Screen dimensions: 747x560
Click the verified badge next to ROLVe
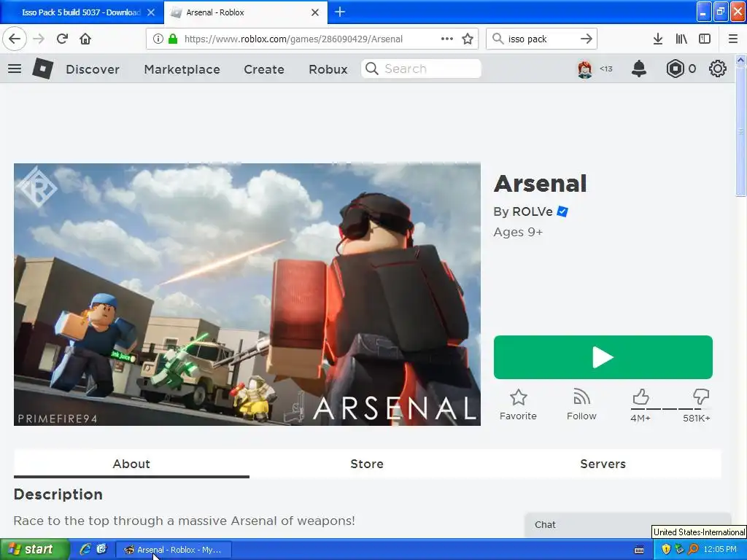pyautogui.click(x=562, y=211)
